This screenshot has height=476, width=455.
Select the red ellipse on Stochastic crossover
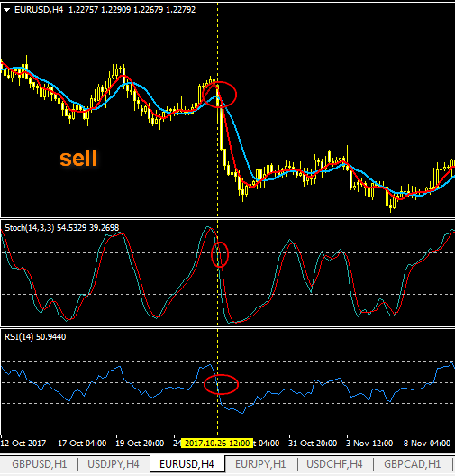click(220, 254)
